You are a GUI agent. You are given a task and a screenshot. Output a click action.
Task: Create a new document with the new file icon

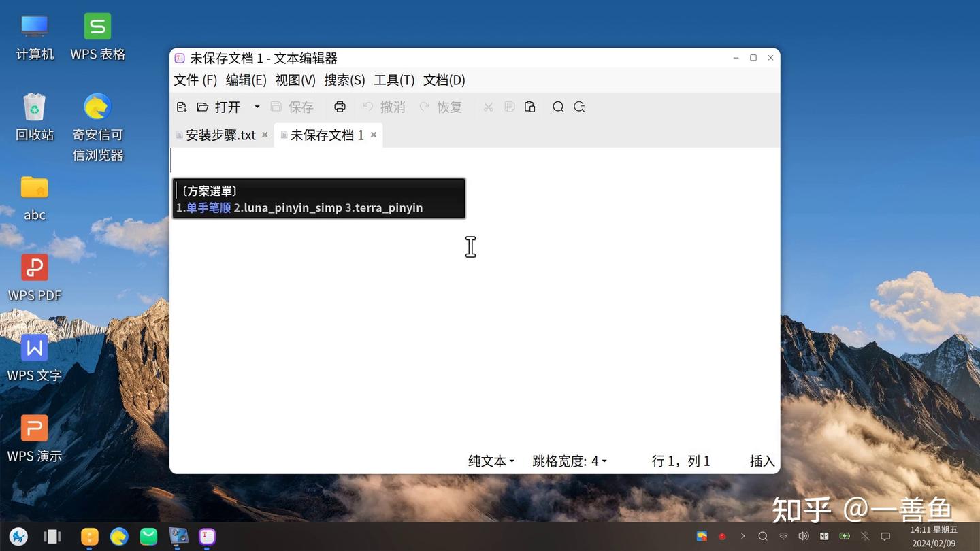pyautogui.click(x=181, y=107)
